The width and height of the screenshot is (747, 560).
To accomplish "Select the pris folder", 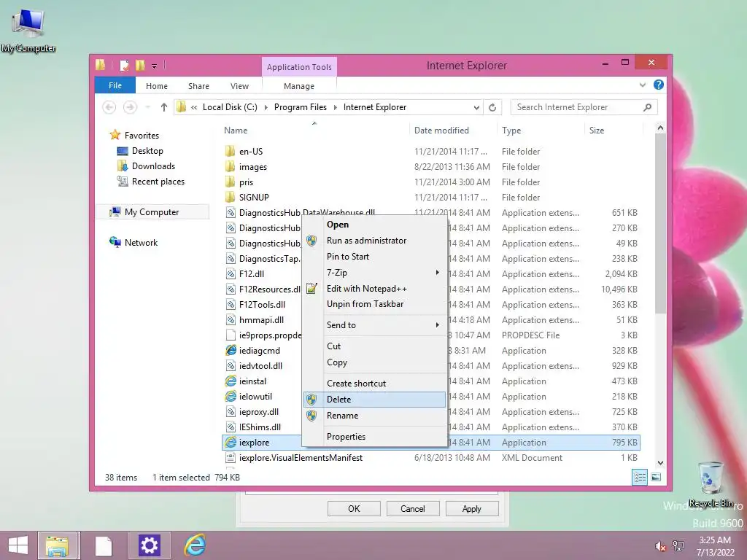I will (246, 182).
